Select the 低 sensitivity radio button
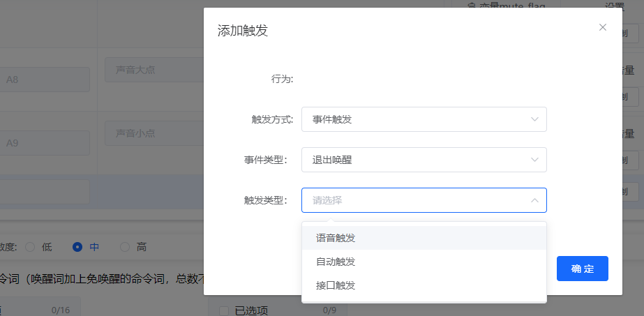644x316 pixels. pyautogui.click(x=30, y=247)
